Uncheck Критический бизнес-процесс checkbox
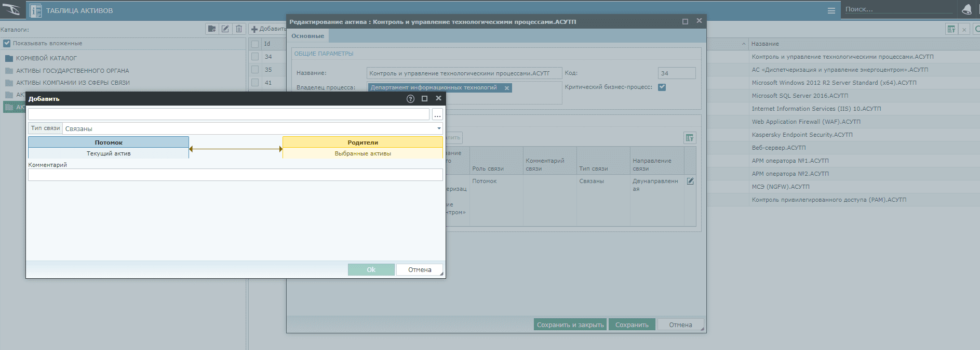 [x=662, y=87]
